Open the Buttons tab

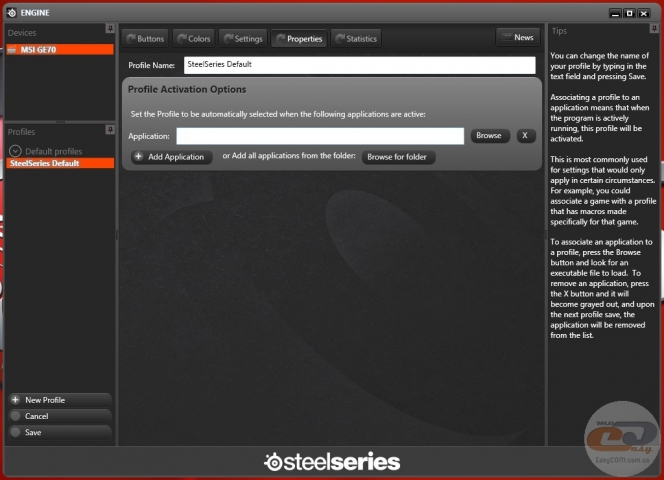(x=145, y=39)
